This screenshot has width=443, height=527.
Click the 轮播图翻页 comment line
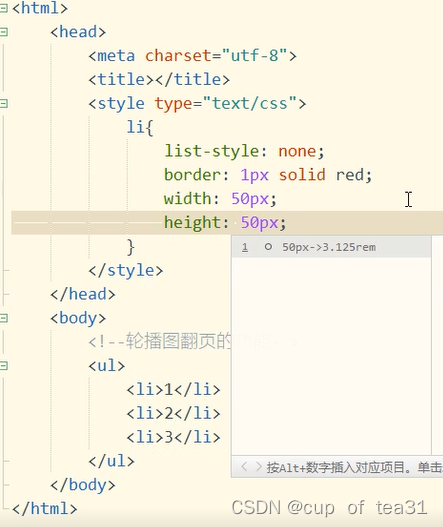[x=160, y=341]
